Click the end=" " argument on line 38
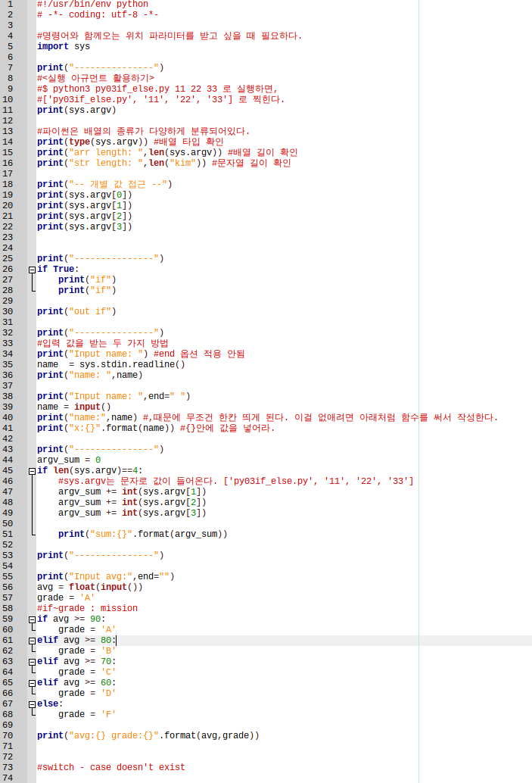Image resolution: width=532 pixels, height=783 pixels. (166, 397)
